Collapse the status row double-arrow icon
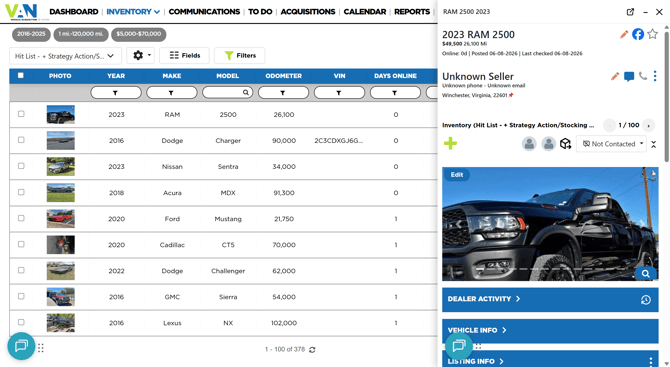 pyautogui.click(x=654, y=144)
